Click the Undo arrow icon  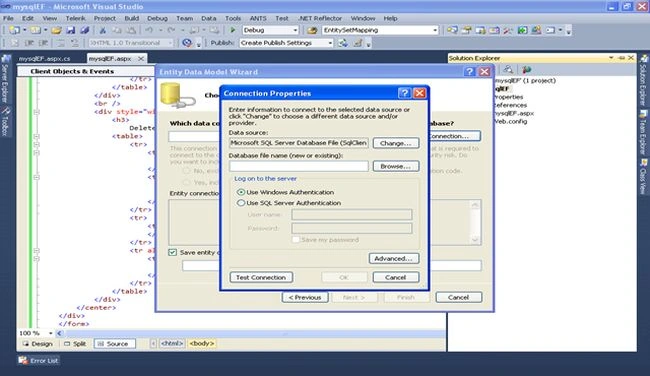149,30
